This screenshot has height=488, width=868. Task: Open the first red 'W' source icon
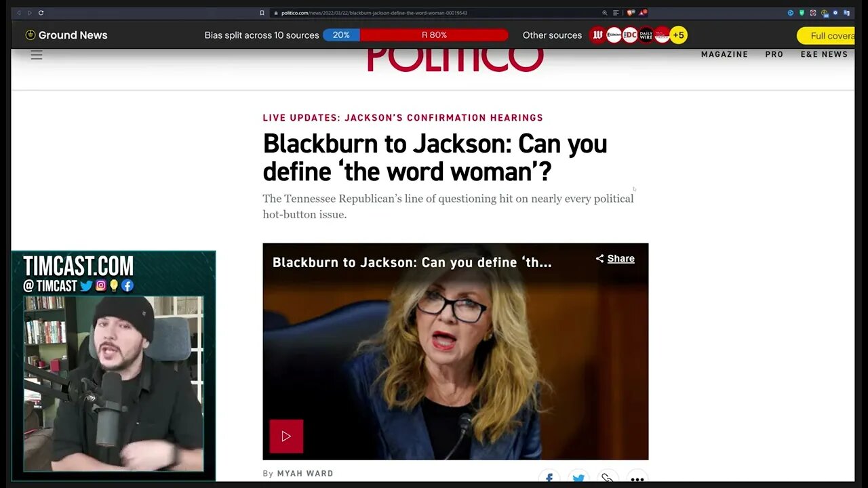tap(597, 35)
